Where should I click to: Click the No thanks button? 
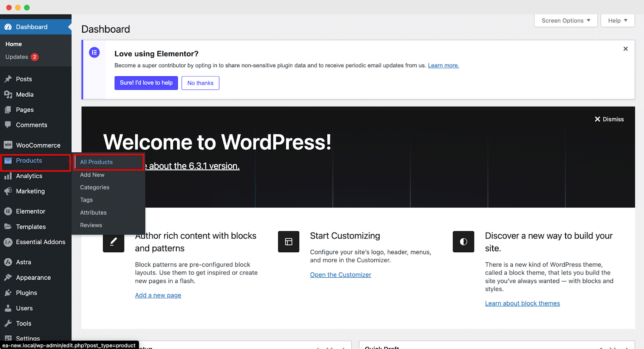[x=200, y=83]
